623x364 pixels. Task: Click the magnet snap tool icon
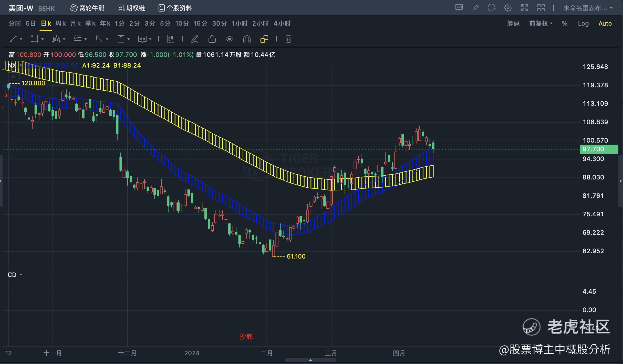tap(247, 39)
